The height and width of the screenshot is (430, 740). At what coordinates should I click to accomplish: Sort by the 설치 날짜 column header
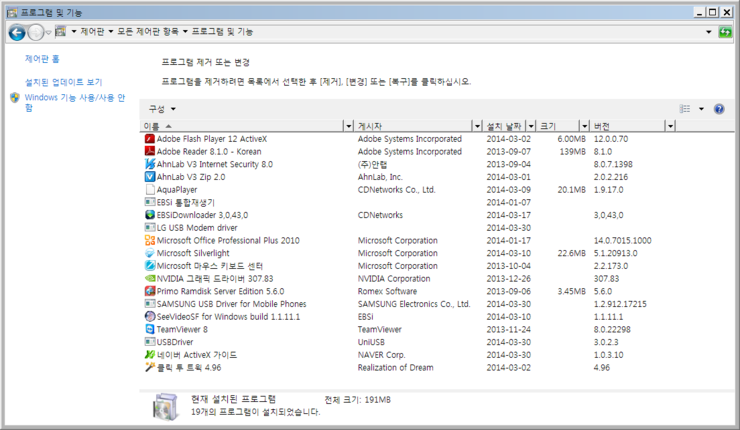coord(505,126)
